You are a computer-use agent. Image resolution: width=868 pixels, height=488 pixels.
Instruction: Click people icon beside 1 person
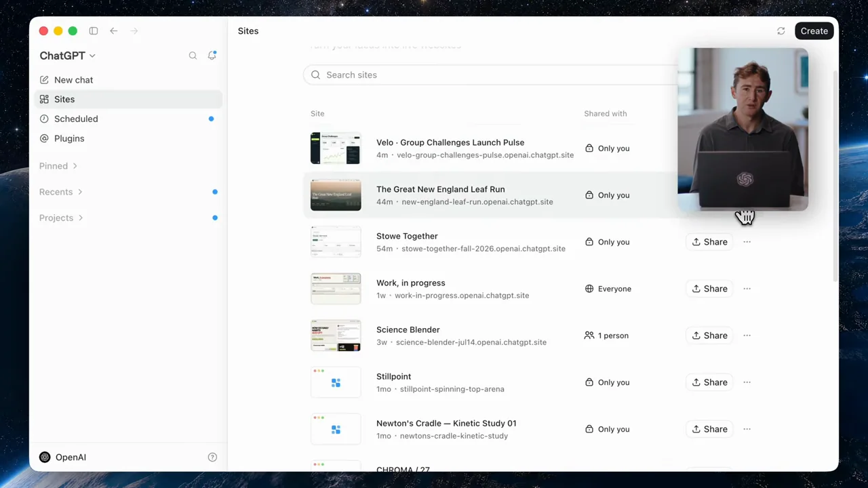click(589, 335)
